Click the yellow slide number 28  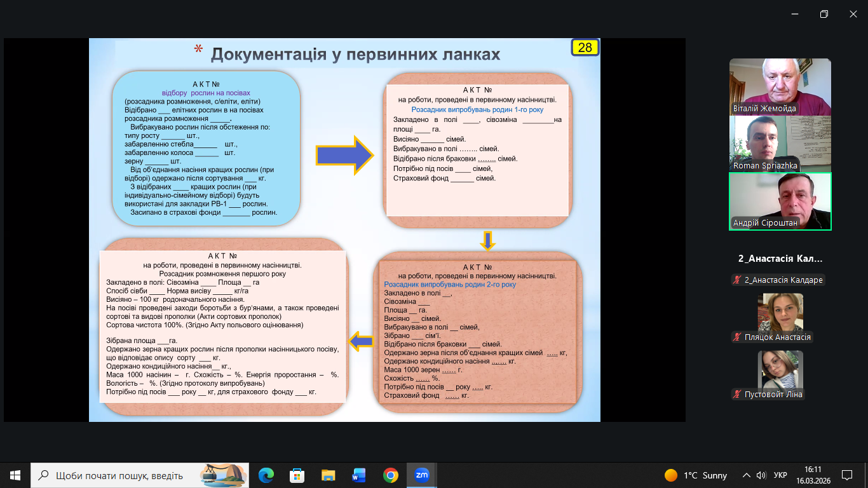pos(585,48)
